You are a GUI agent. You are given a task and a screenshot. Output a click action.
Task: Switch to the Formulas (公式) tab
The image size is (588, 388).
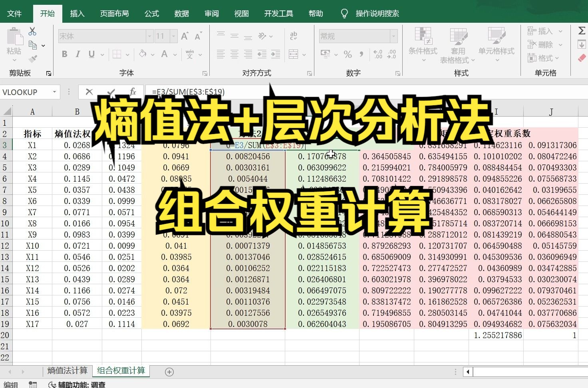click(152, 14)
